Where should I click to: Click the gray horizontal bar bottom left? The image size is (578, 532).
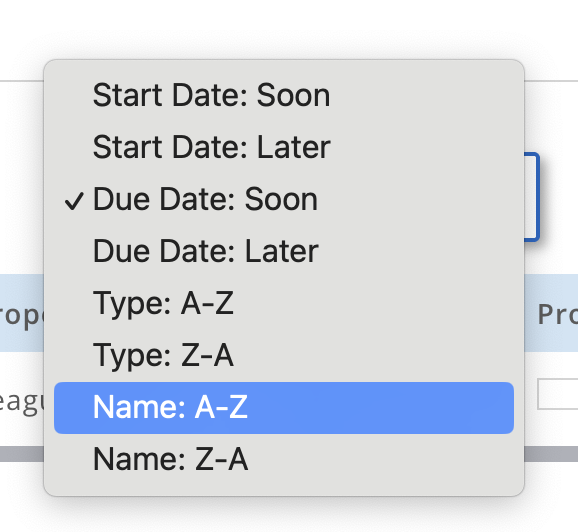click(22, 454)
